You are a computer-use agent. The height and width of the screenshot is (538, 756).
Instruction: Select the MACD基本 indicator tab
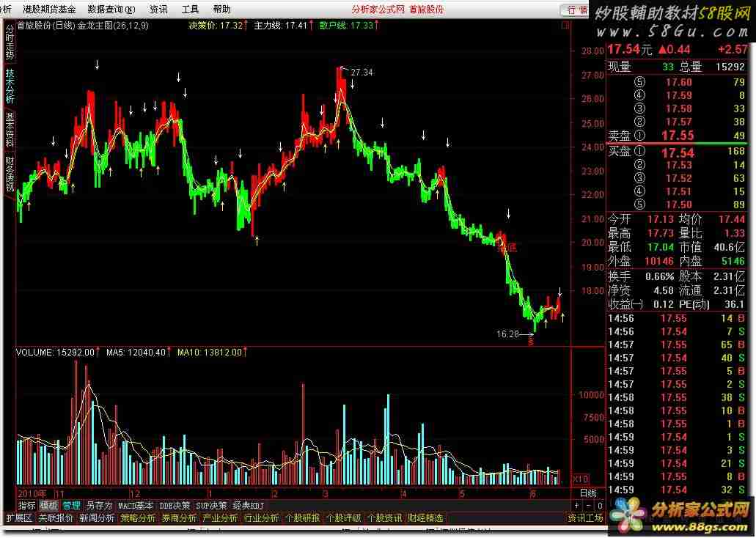click(x=136, y=505)
